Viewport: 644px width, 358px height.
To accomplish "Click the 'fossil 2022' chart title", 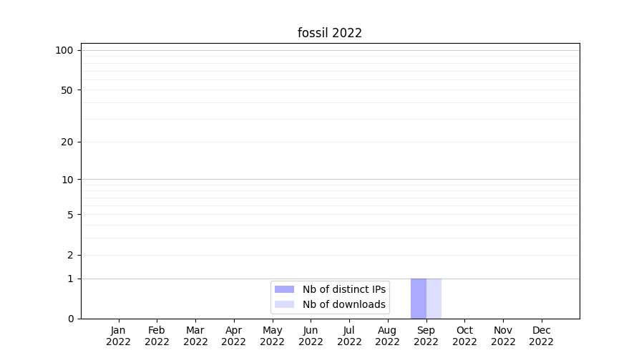I will (330, 33).
